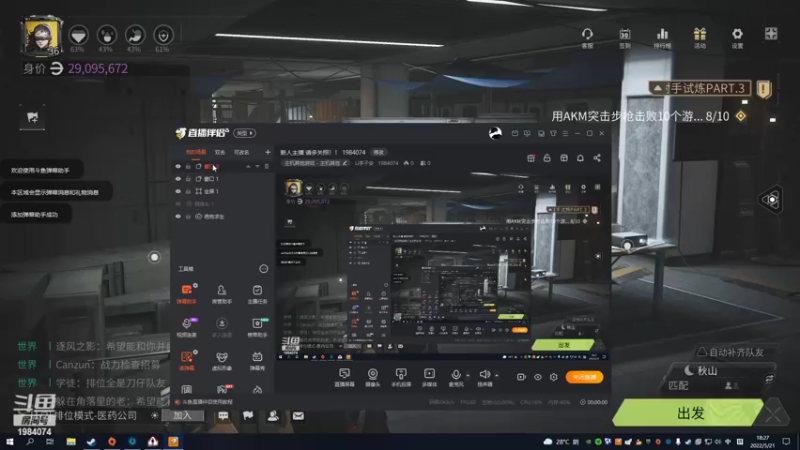
Task: Open the 虚拟形象 tool
Action: coord(221,361)
